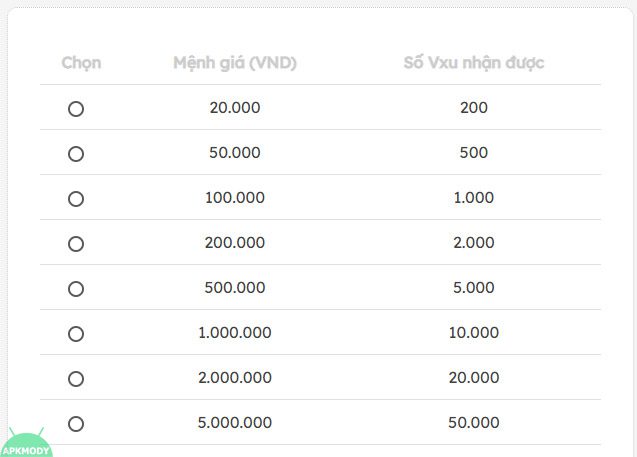Click the 1.000.000 denomination text
The width and height of the screenshot is (637, 457).
235,333
